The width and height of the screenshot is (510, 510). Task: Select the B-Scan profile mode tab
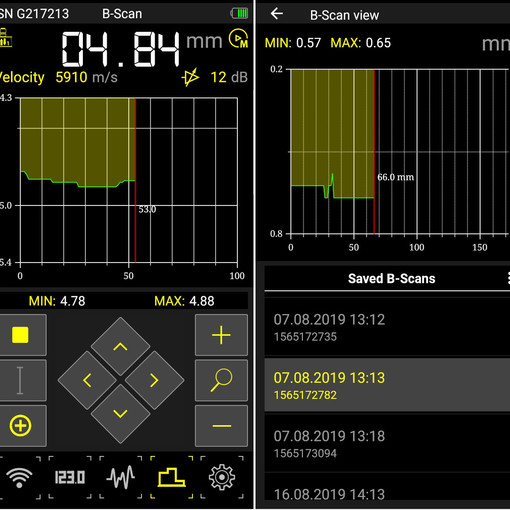171,477
